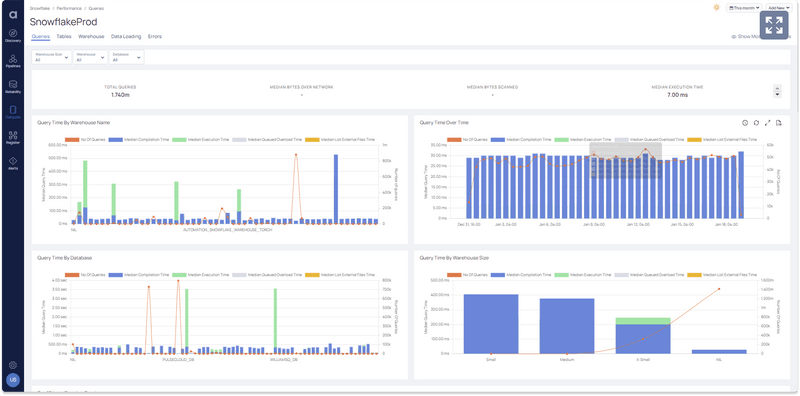Refresh the Query Time Over Time chart
The height and width of the screenshot is (396, 800).
click(756, 122)
